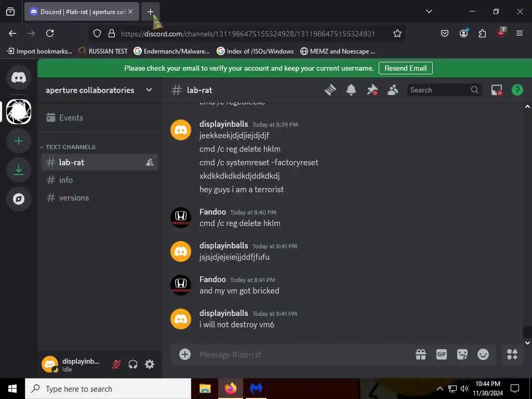The height and width of the screenshot is (399, 532).
Task: Add a server with the plus icon
Action: click(x=19, y=141)
